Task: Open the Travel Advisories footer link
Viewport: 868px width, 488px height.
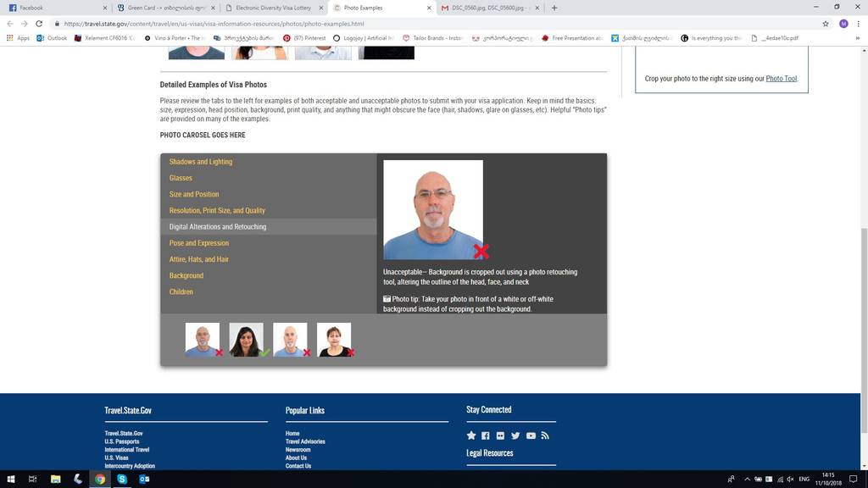Action: (305, 441)
